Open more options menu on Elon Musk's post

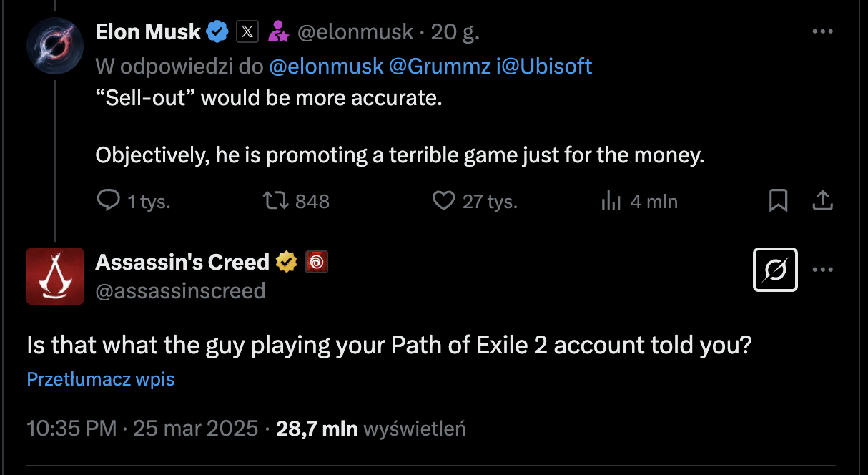[x=823, y=31]
